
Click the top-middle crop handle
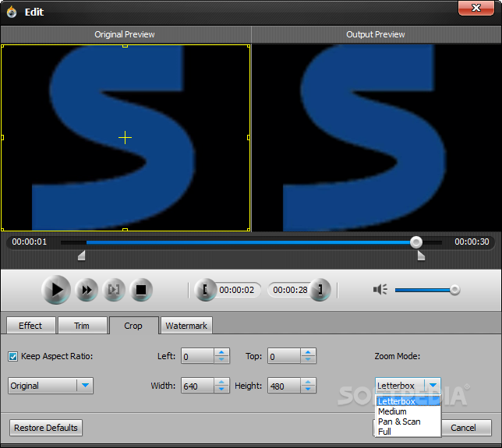pyautogui.click(x=125, y=47)
